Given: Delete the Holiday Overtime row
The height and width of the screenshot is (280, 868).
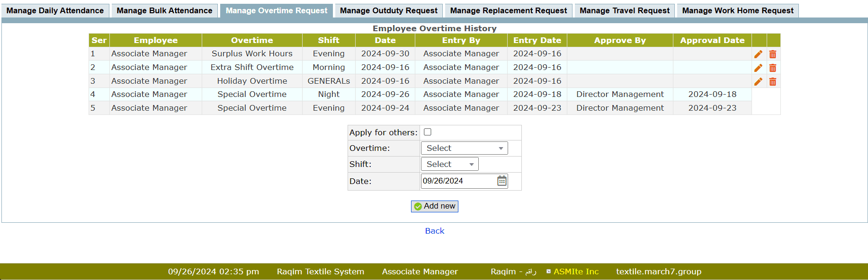Looking at the screenshot, I should point(773,82).
